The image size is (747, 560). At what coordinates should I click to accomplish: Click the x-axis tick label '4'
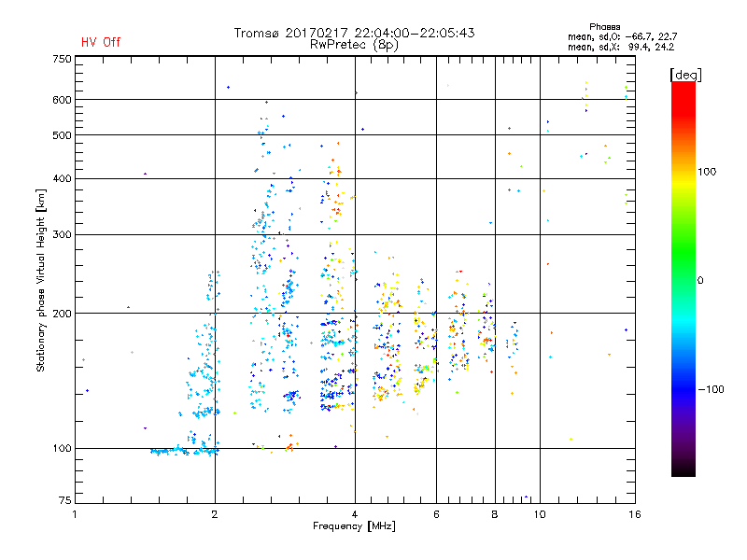click(x=355, y=514)
